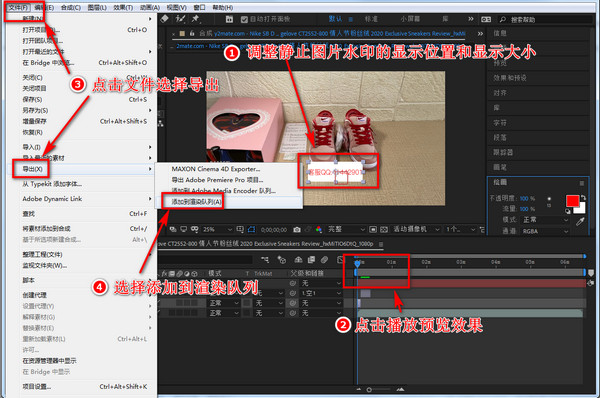Click the red foreground color swatch
Screen dimensions: 600x398
pyautogui.click(x=572, y=201)
